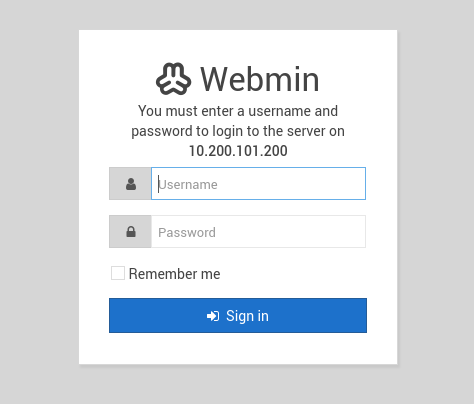Image resolution: width=474 pixels, height=404 pixels.
Task: Click the gray box holding the lock icon
Action: (130, 231)
